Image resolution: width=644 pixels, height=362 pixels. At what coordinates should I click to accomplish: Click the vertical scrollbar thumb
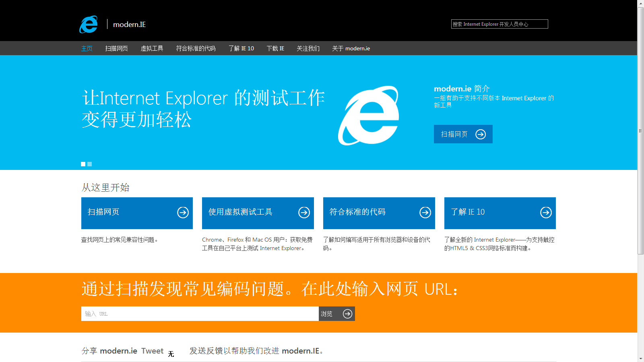[641, 131]
